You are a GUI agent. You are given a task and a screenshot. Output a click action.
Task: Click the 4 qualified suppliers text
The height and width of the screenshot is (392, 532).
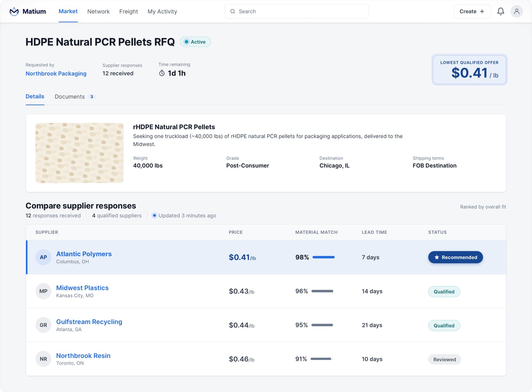tap(117, 215)
